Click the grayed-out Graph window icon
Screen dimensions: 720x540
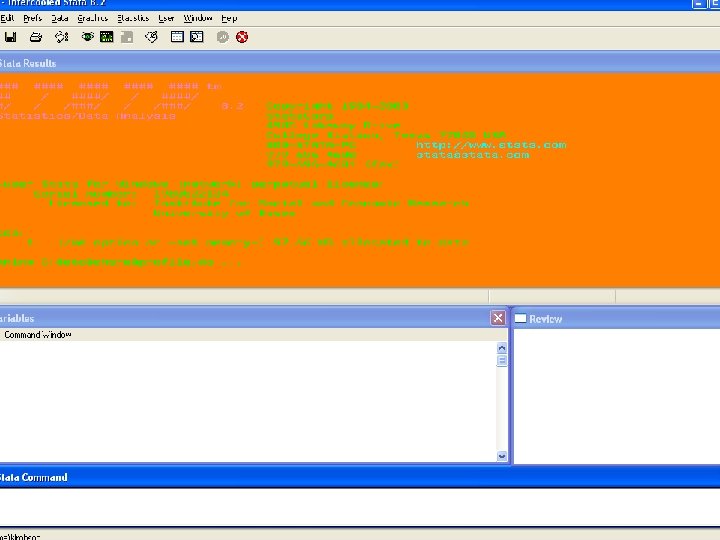127,37
